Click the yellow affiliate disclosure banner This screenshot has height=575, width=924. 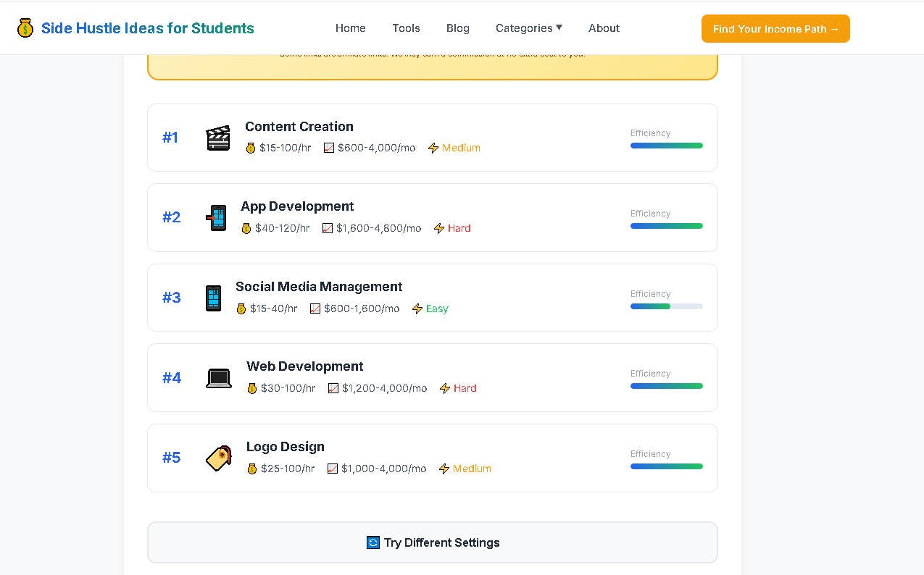[x=432, y=62]
